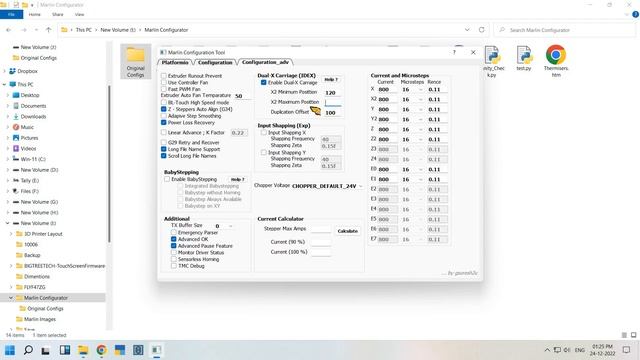The width and height of the screenshot is (640, 360).
Task: Collapse This PC tree node
Action: pos(4,84)
